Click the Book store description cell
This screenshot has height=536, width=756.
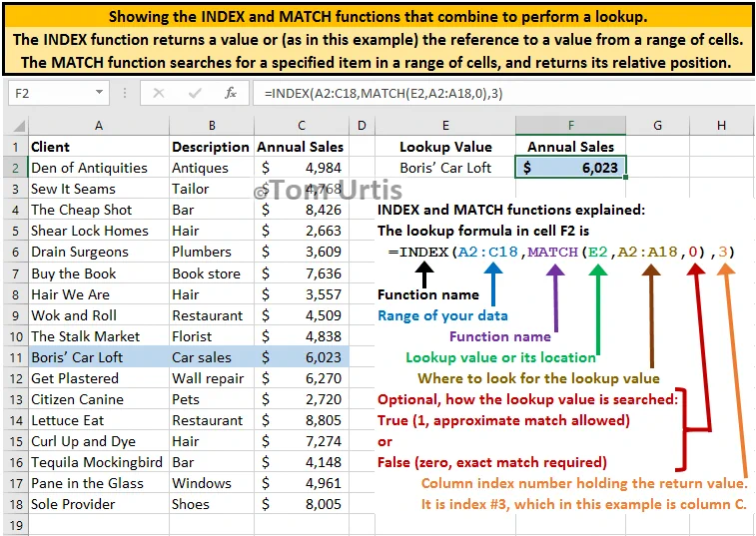(x=212, y=273)
